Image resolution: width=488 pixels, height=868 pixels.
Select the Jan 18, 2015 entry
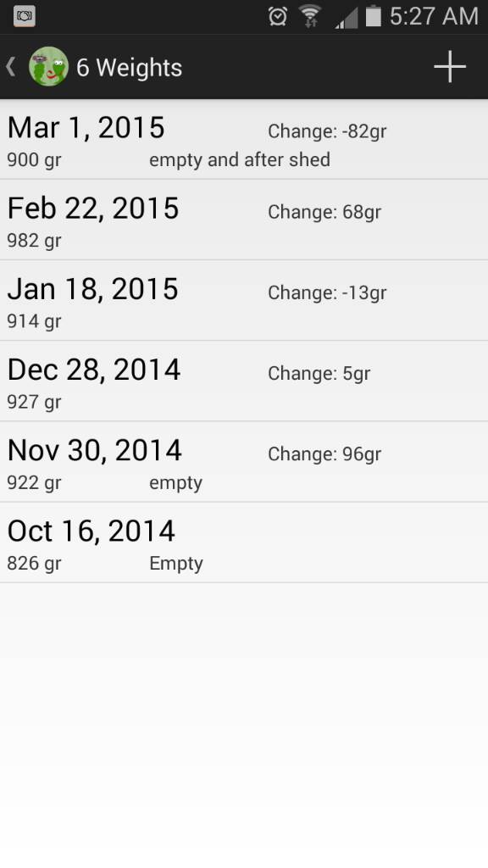pyautogui.click(x=244, y=301)
